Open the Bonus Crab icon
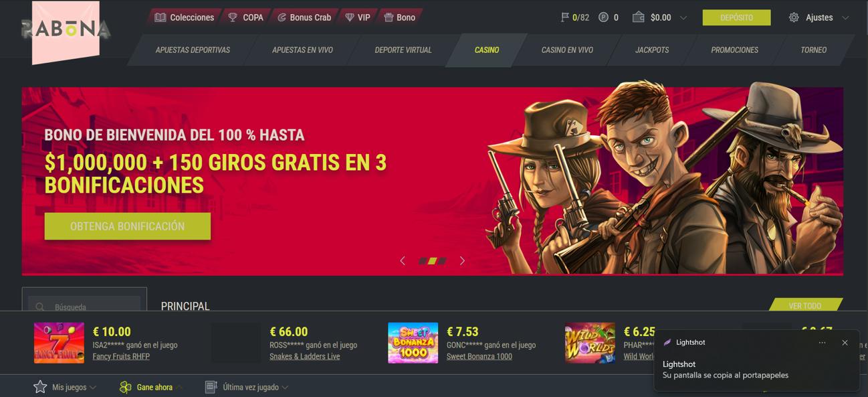Screen dimensions: 868x397 [x=282, y=17]
